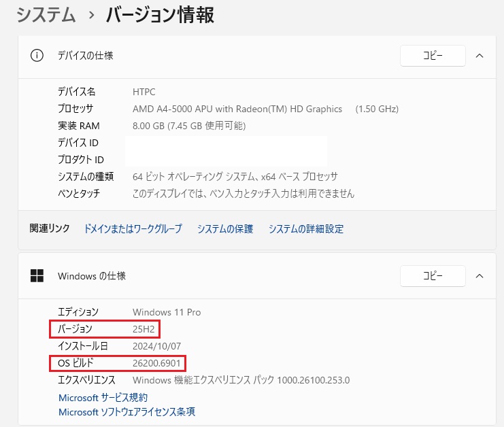Click the プロセッサ label
The width and height of the screenshot is (504, 427).
(75, 109)
